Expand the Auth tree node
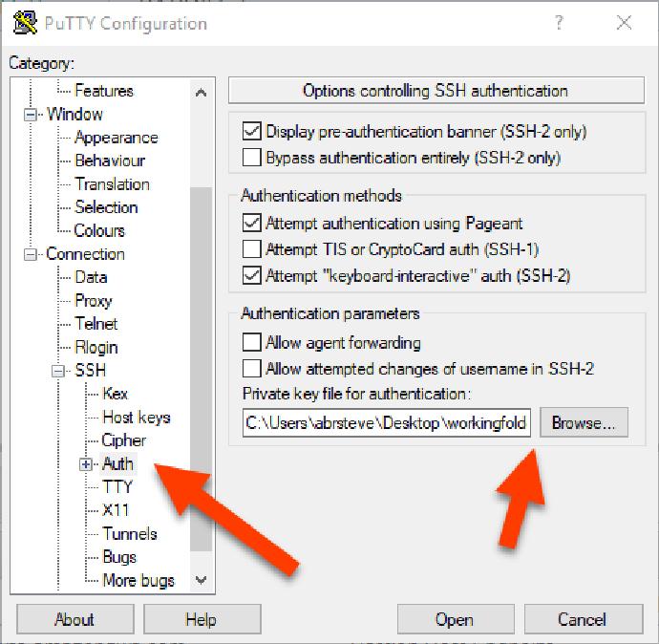The image size is (659, 644). point(86,464)
